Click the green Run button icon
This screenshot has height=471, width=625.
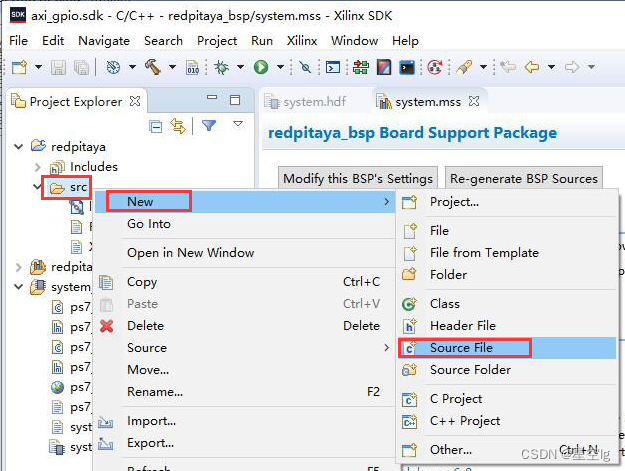(261, 67)
